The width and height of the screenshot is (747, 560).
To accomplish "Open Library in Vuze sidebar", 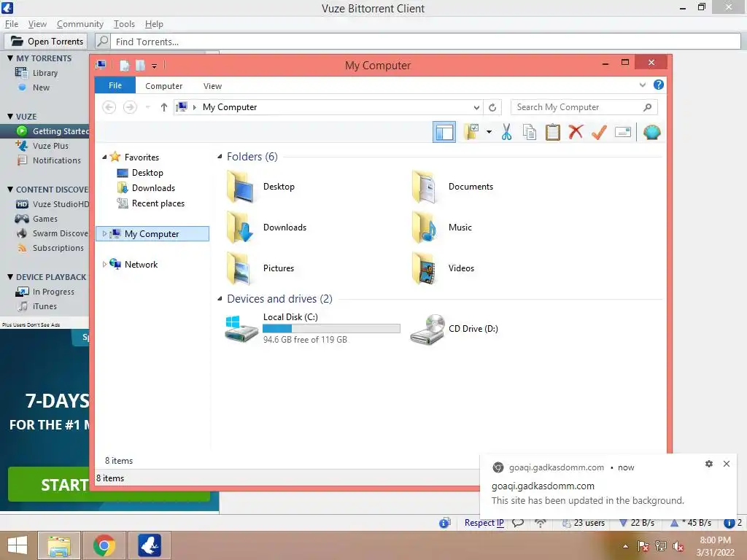I will [x=44, y=73].
